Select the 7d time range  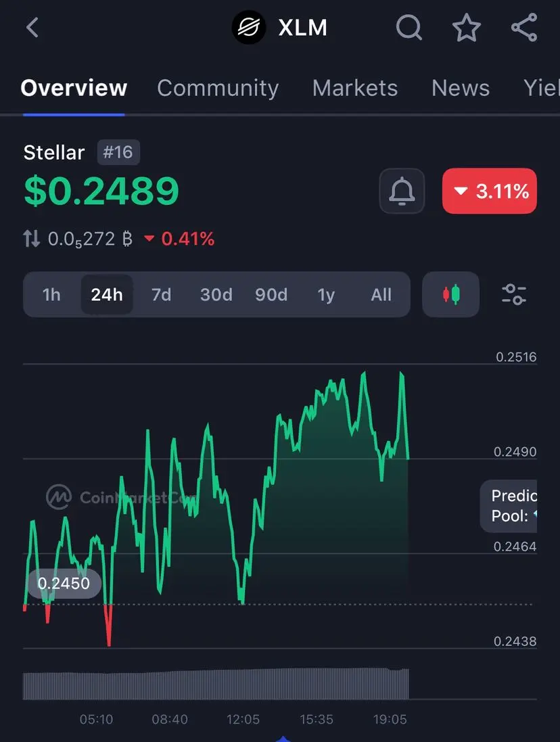(x=161, y=295)
